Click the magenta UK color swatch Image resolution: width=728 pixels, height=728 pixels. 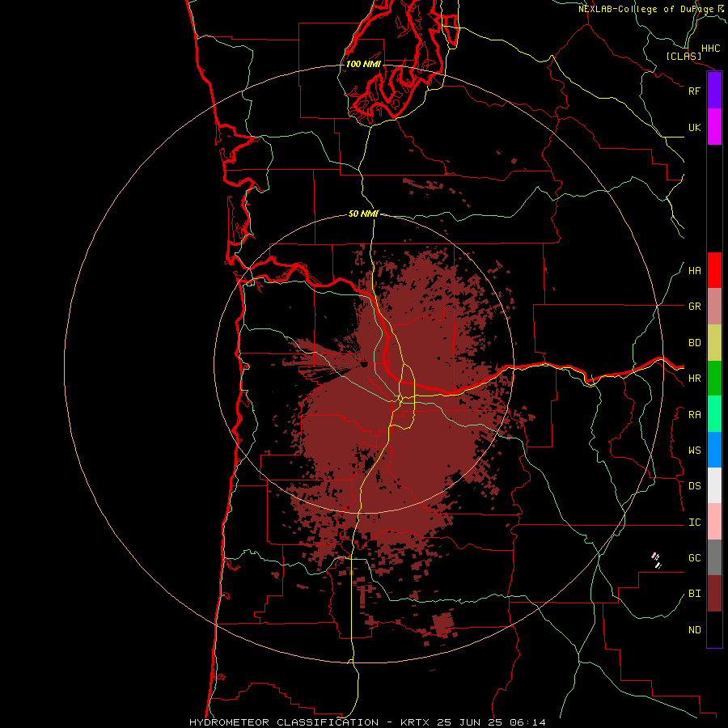714,127
